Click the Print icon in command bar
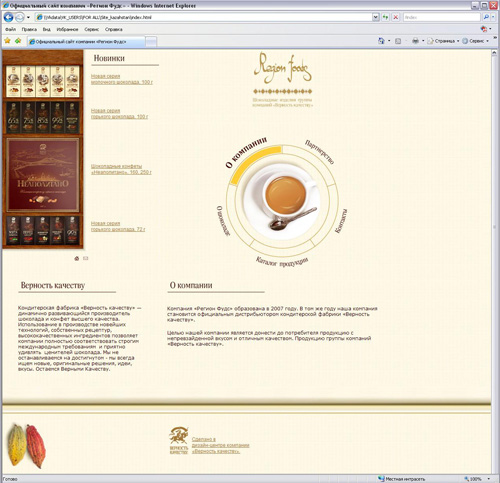The image size is (500, 483). coord(415,41)
